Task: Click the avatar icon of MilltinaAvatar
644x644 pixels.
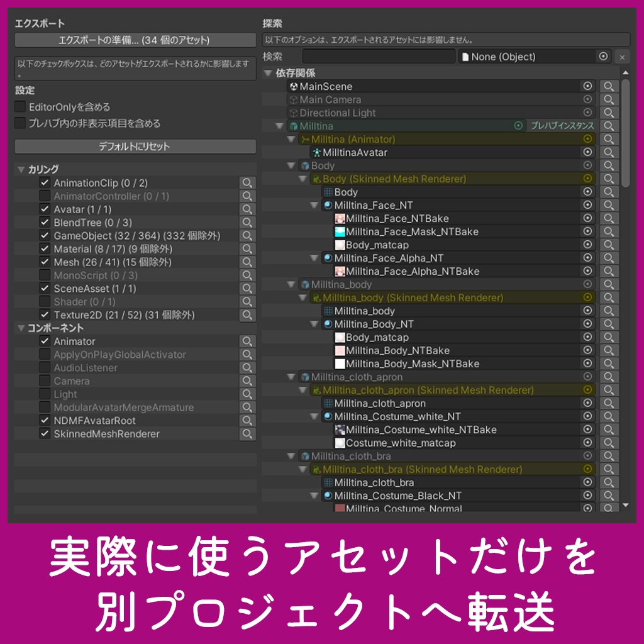Action: (x=317, y=152)
